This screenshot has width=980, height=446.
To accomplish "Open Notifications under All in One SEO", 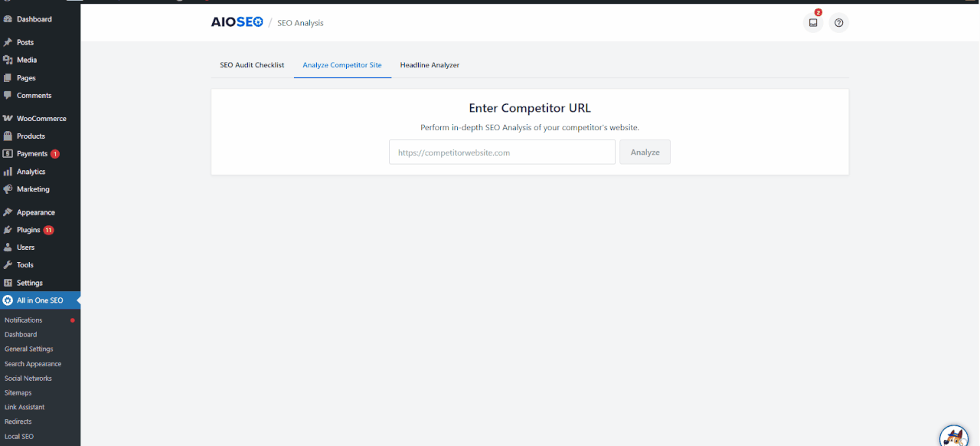I will pyautogui.click(x=23, y=320).
